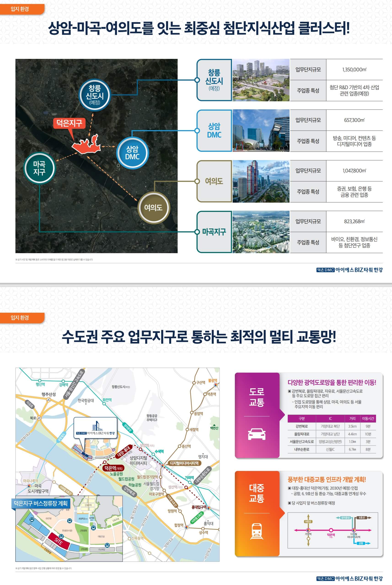Image resolution: width=392 pixels, height=585 pixels.
Task: Click the bus stop icon above 주상복합
Action: point(107,545)
